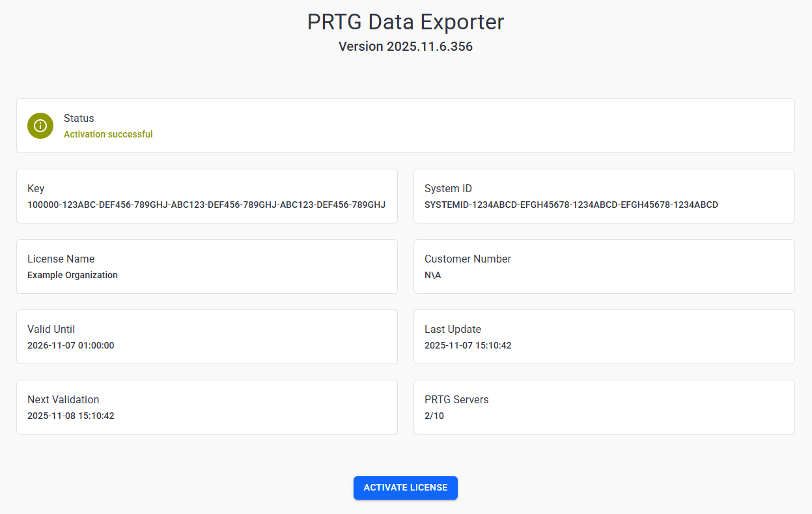The width and height of the screenshot is (812, 514).
Task: Select the 'Activation successful' status text
Action: coord(108,134)
